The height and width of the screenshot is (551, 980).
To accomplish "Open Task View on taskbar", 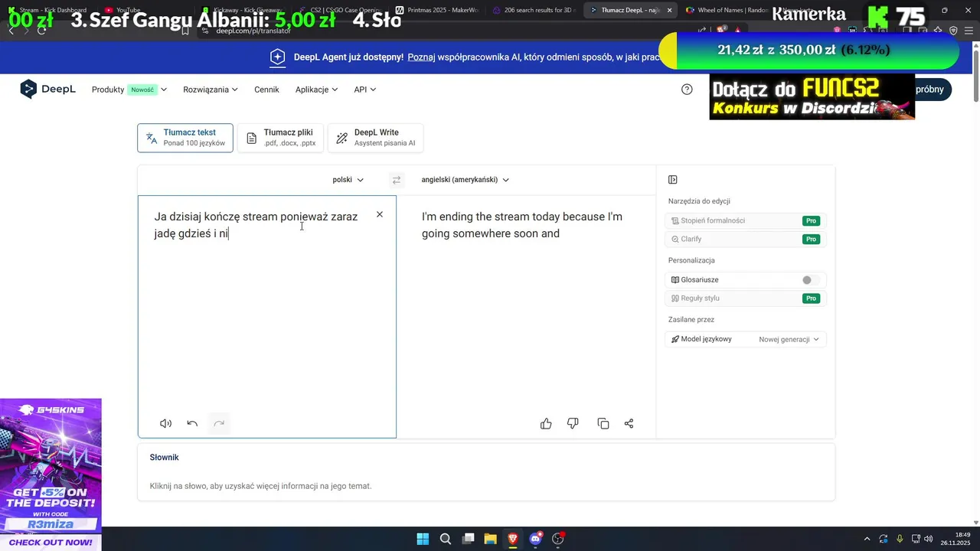I will point(469,539).
